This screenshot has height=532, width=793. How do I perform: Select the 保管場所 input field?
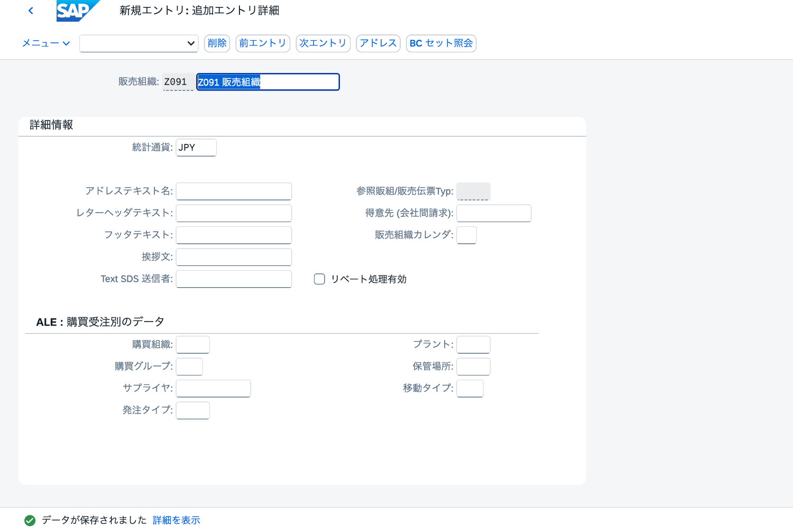(x=473, y=366)
